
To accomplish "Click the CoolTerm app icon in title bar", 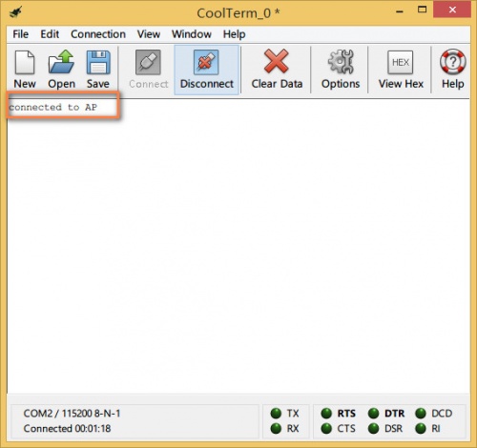I will (15, 12).
